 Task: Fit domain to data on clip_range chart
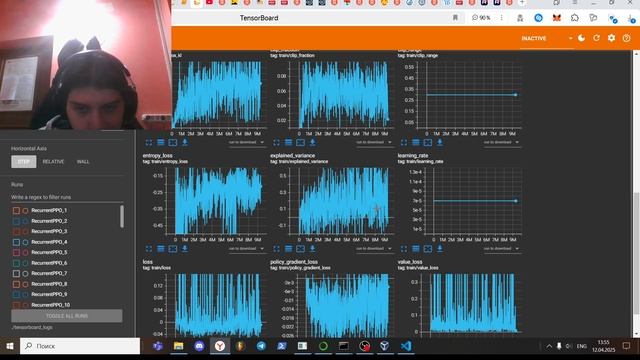(428, 142)
